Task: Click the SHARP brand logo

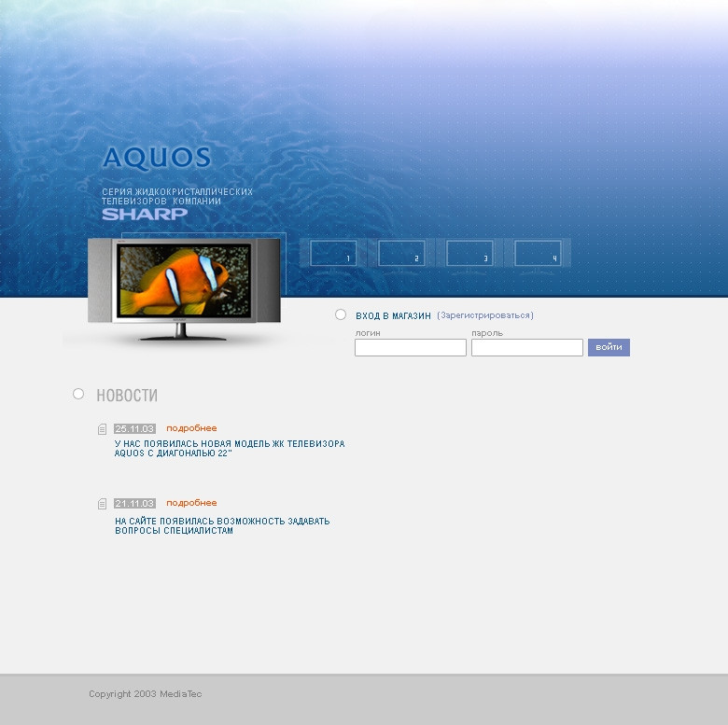Action: pyautogui.click(x=145, y=214)
